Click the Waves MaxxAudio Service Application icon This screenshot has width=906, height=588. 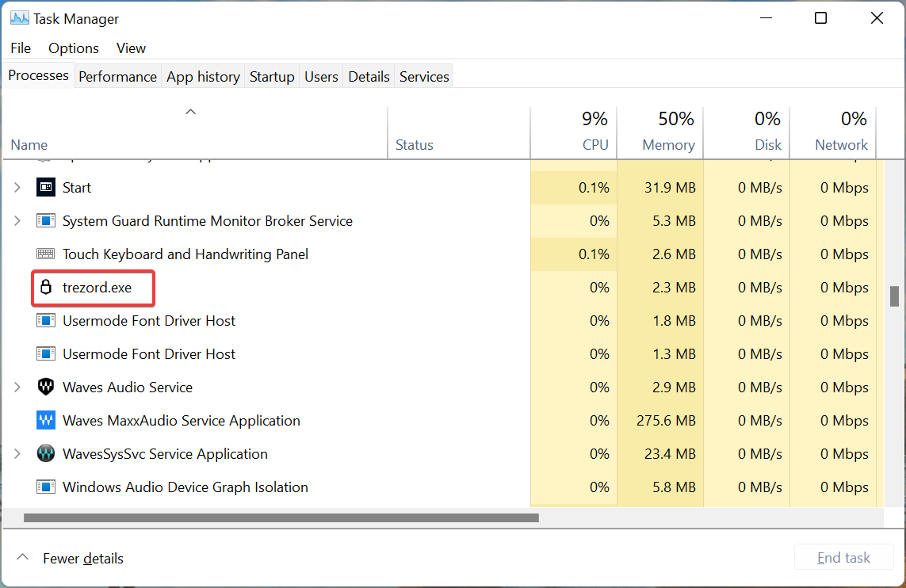coord(46,421)
